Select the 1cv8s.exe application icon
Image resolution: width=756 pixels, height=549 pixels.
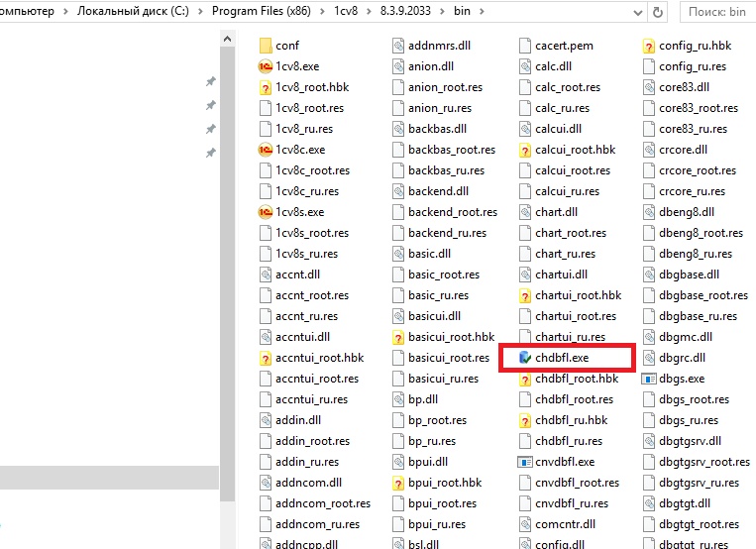[266, 212]
